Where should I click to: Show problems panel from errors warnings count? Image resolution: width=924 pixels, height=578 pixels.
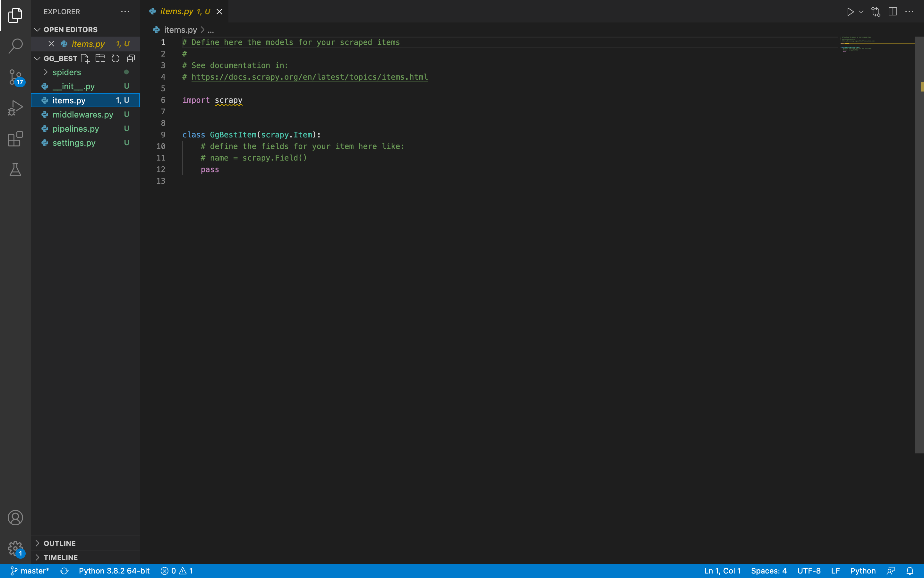coord(177,571)
